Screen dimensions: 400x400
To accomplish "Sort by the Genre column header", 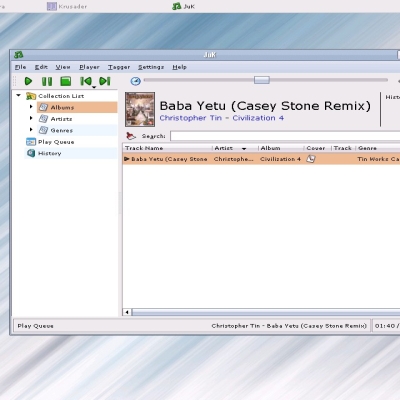I will click(378, 148).
